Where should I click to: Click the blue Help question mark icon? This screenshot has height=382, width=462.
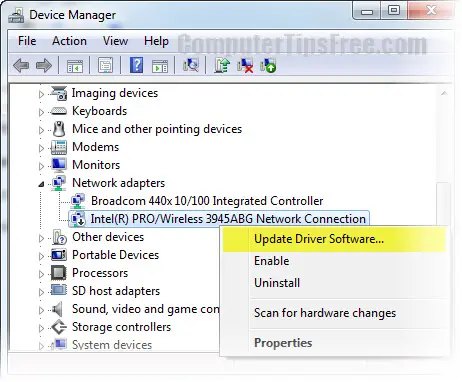(x=136, y=65)
